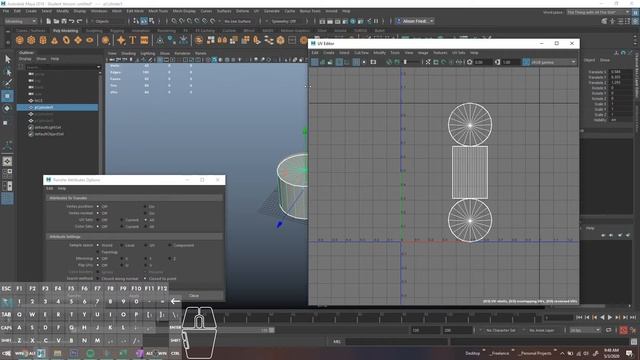640x360 pixels.
Task: Open the UV Editor sRGB gamma dropdown
Action: pos(553,62)
